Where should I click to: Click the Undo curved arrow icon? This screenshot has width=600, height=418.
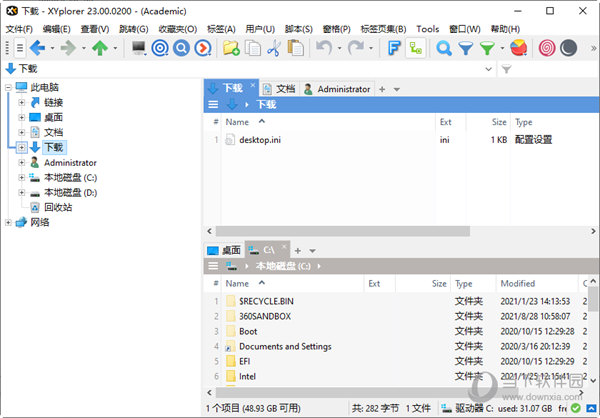[324, 48]
